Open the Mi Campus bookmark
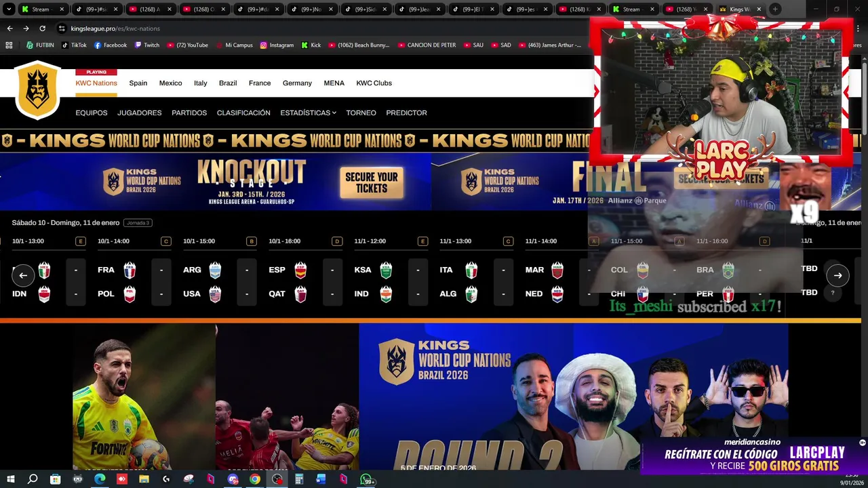This screenshot has width=868, height=488. tap(234, 45)
